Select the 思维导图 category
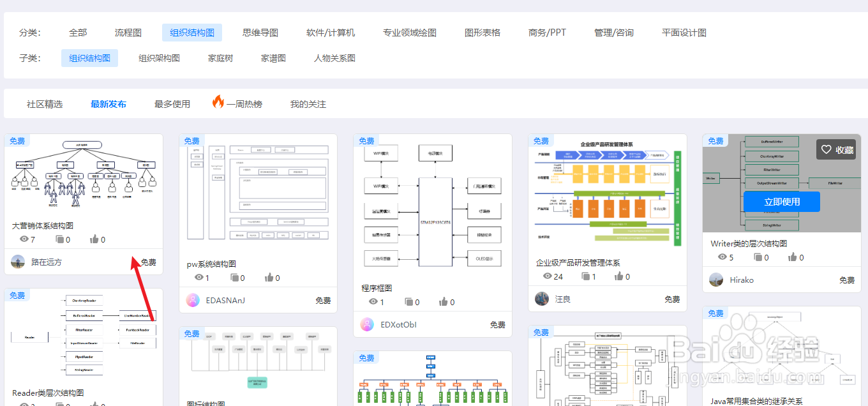 [x=260, y=32]
